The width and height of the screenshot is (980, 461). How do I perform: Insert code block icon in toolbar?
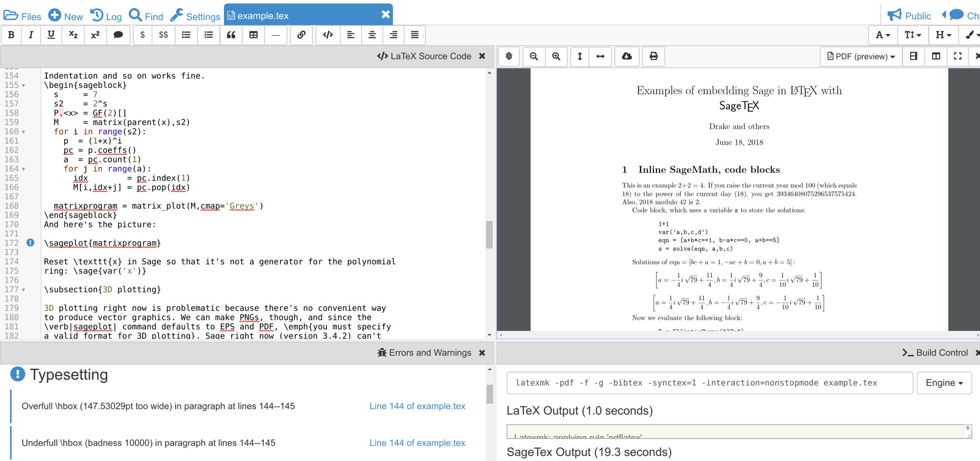click(328, 35)
